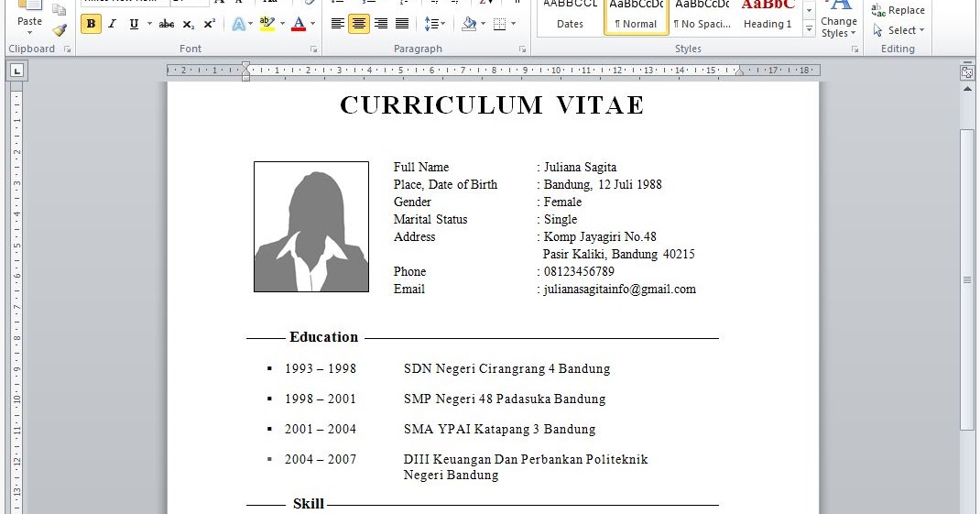Apply the Dates style

[x=570, y=16]
